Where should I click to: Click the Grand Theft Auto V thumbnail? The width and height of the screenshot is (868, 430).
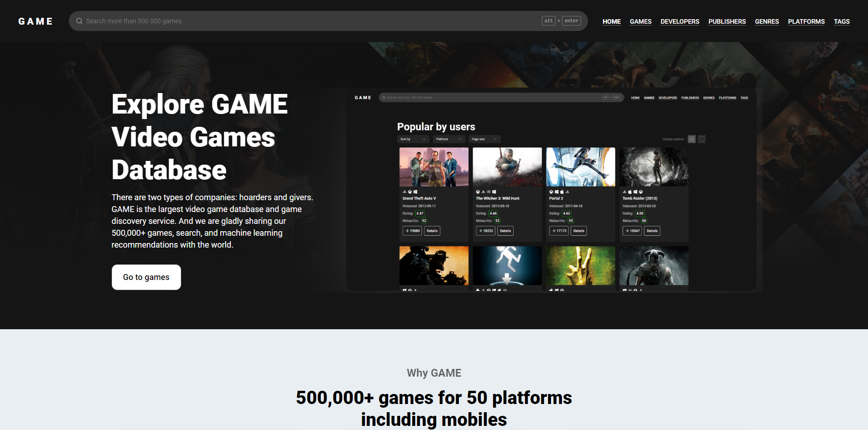(434, 167)
